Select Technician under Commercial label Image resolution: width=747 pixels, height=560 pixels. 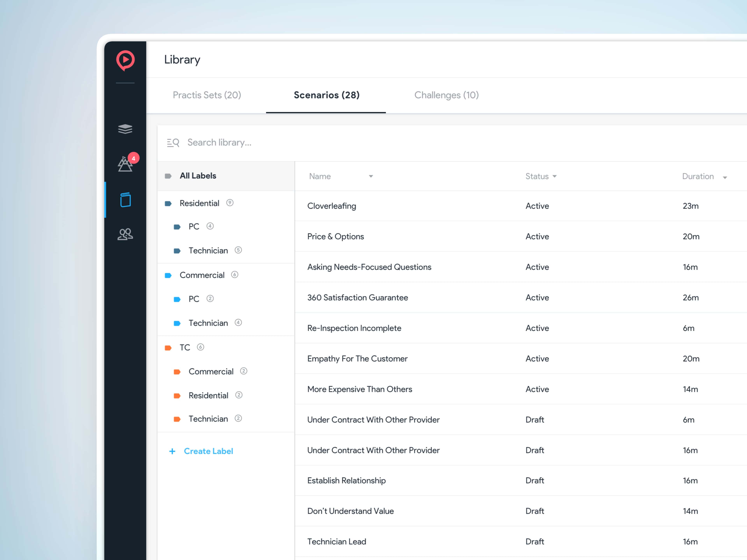208,323
